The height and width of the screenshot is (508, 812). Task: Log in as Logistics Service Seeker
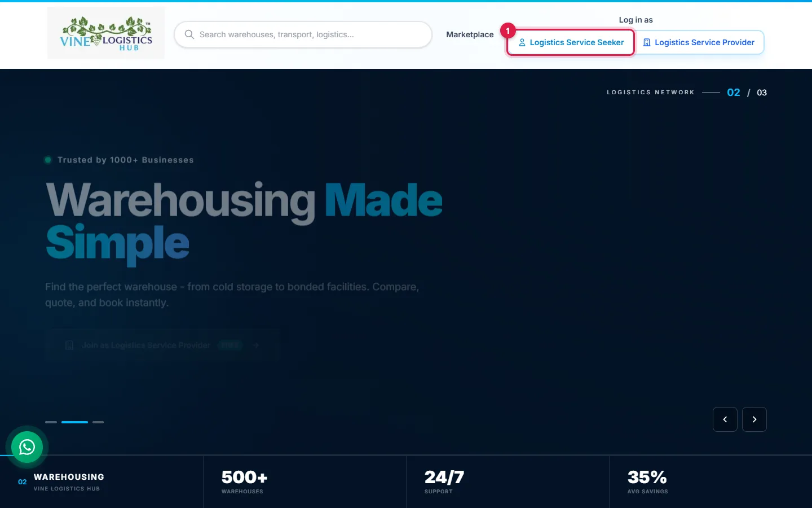[x=571, y=42]
